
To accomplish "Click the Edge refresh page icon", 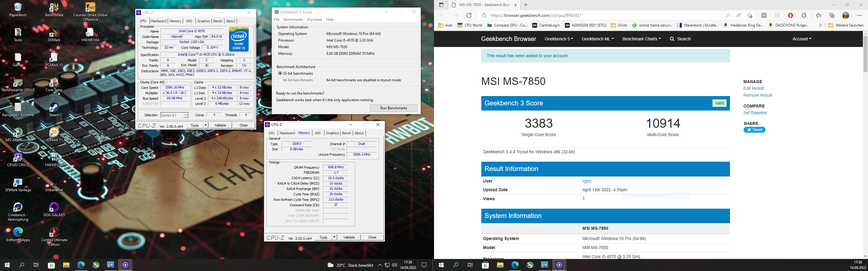I will 469,15.
